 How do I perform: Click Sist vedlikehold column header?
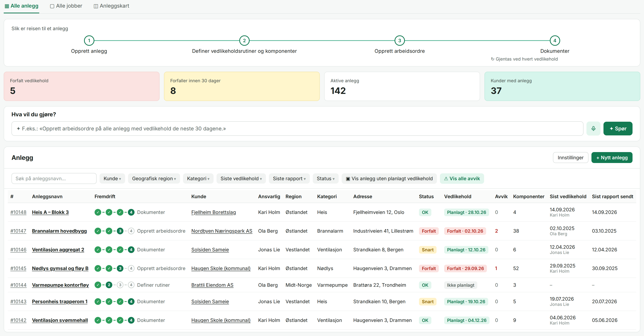(x=568, y=197)
